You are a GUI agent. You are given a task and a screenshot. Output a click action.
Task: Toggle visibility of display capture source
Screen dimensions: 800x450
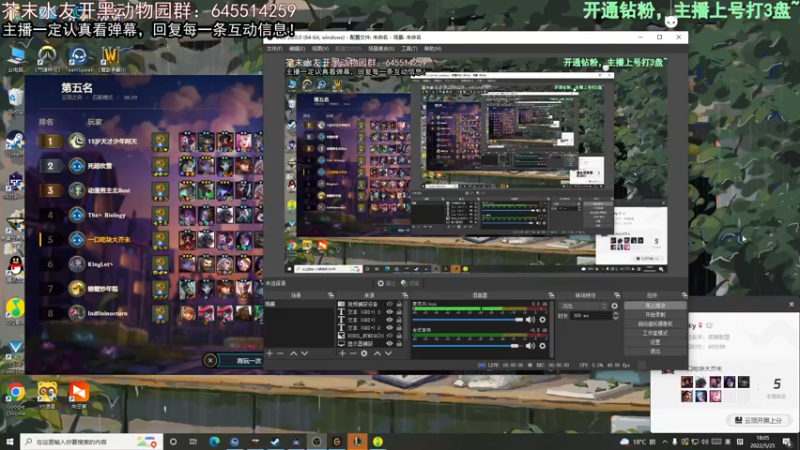tap(390, 343)
